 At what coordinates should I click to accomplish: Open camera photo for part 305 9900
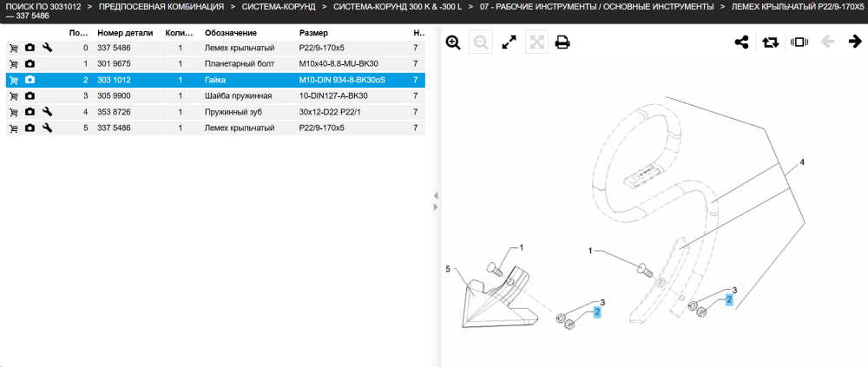click(30, 96)
